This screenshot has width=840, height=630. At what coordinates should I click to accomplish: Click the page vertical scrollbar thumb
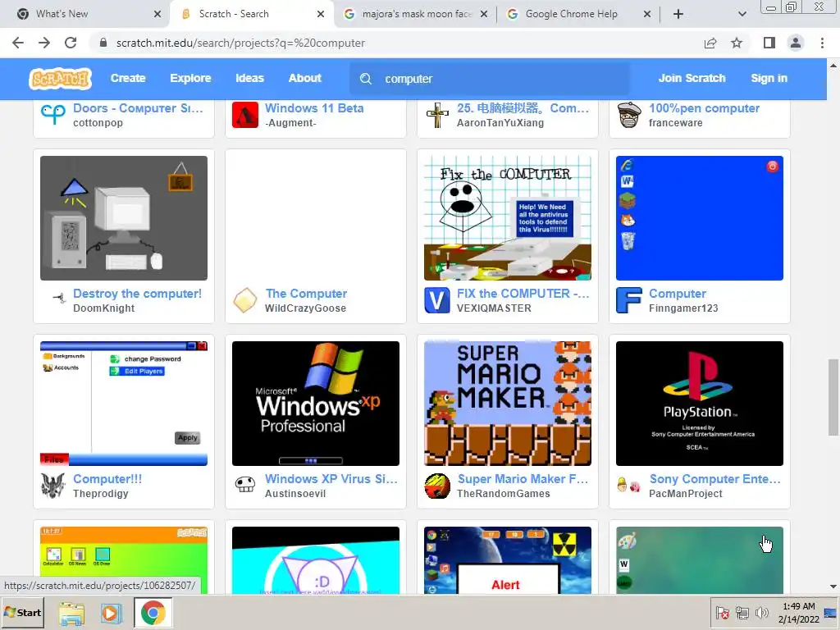click(833, 396)
